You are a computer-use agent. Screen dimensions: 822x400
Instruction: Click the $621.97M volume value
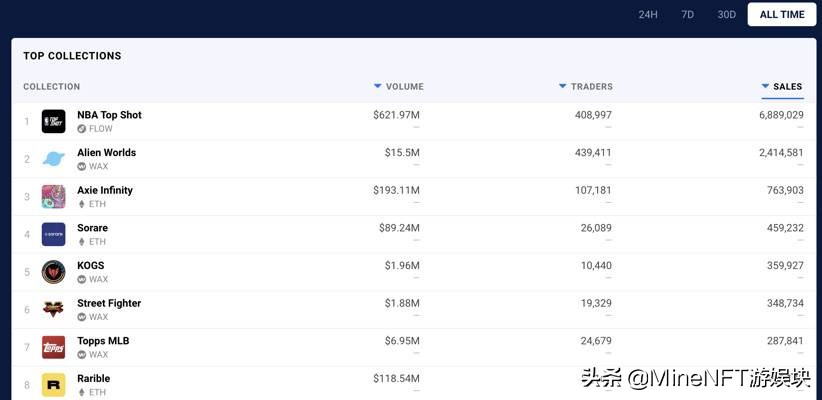point(396,115)
